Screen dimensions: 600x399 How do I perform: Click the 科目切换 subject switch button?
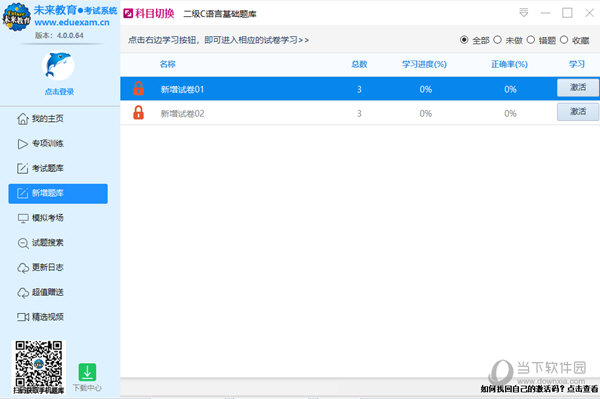pos(149,14)
